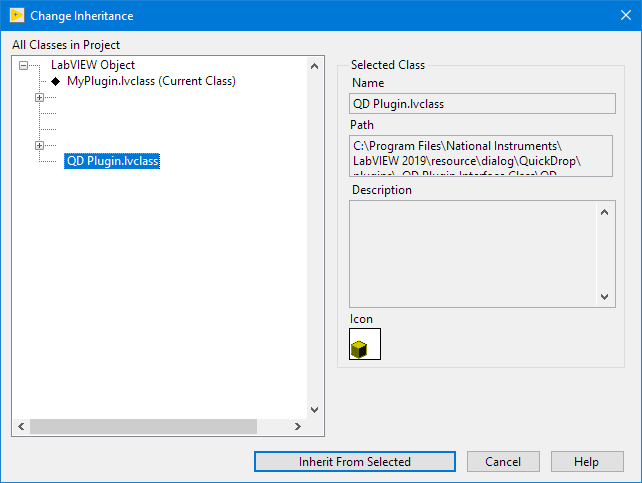Viewport: 642px width, 483px height.
Task: Click class tree horizontal scroll right arrow
Action: (298, 427)
